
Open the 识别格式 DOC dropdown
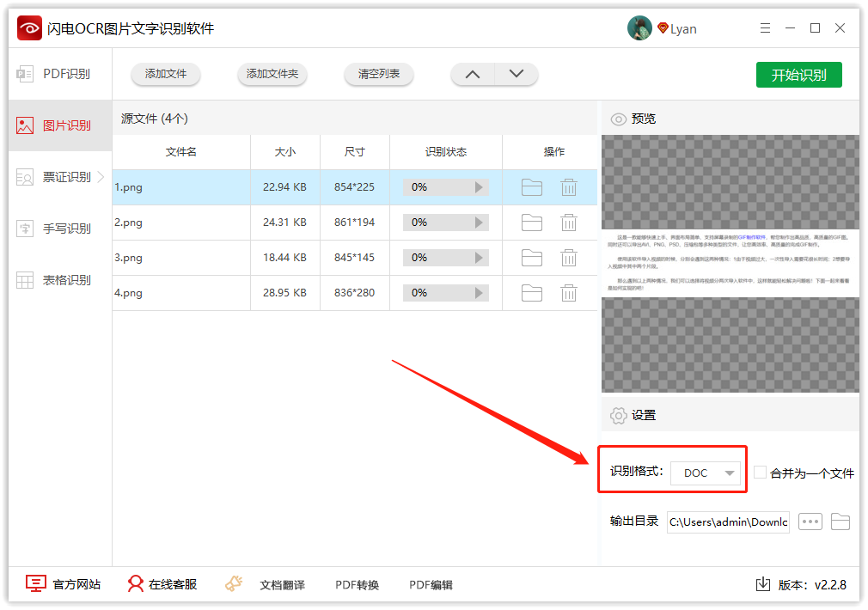(x=706, y=473)
